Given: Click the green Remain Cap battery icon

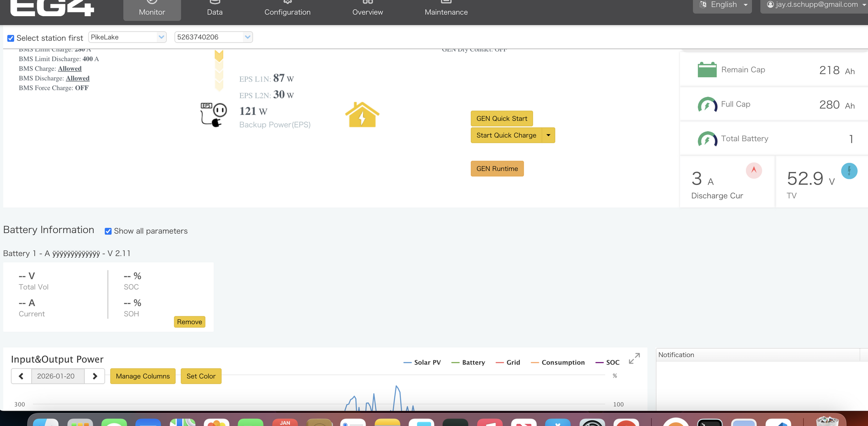Looking at the screenshot, I should (x=707, y=70).
